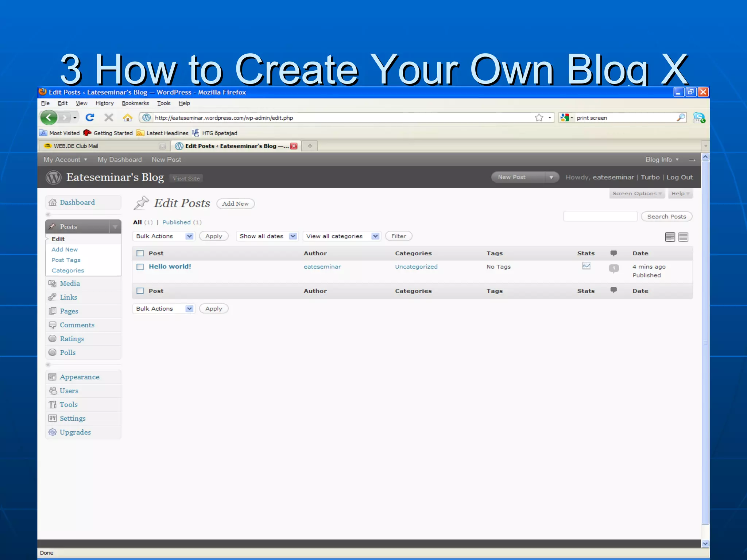Open the Show all dates dropdown
This screenshot has width=747, height=560.
[267, 236]
